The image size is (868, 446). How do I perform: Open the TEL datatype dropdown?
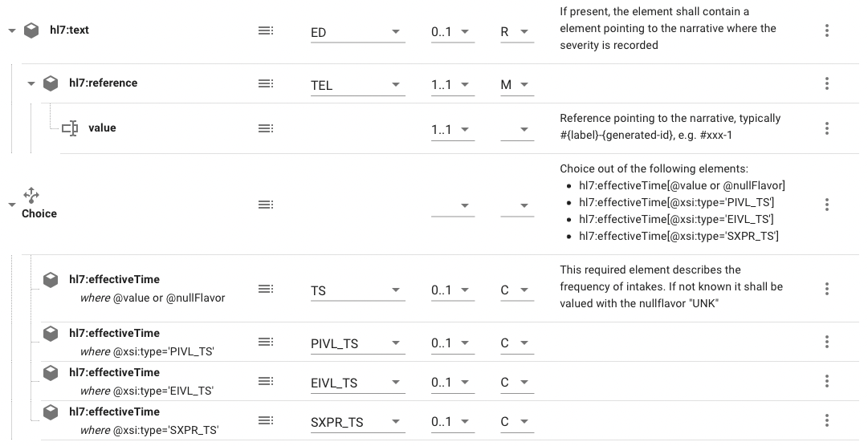pyautogui.click(x=357, y=85)
